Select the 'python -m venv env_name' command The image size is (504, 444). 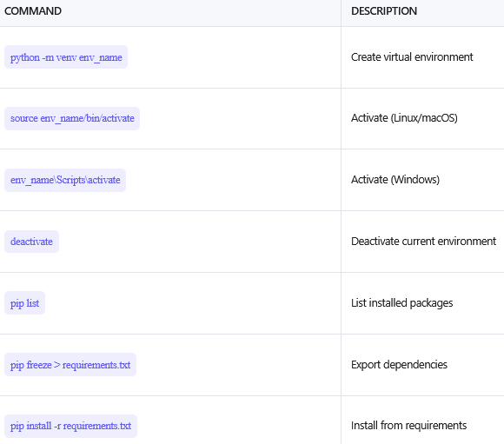(66, 57)
